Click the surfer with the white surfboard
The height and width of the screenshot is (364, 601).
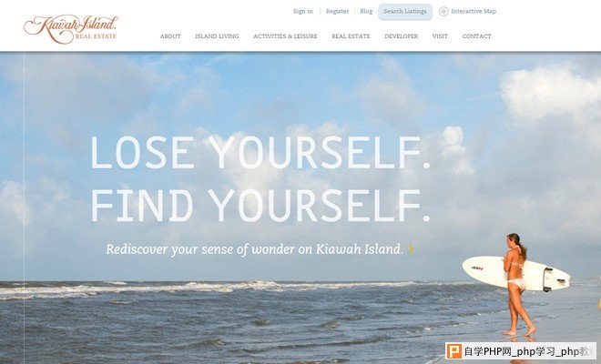516,284
